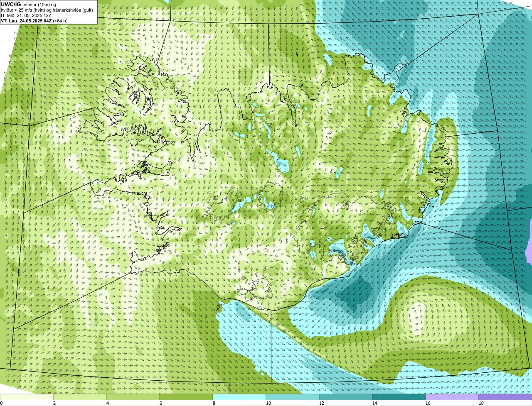
Task: Click the "UWC/IG: Vindur (10m) og" title line
Action: click(x=29, y=4)
